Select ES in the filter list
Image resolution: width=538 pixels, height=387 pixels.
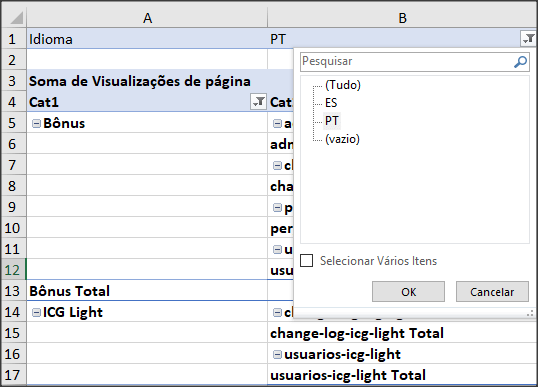coord(331,103)
